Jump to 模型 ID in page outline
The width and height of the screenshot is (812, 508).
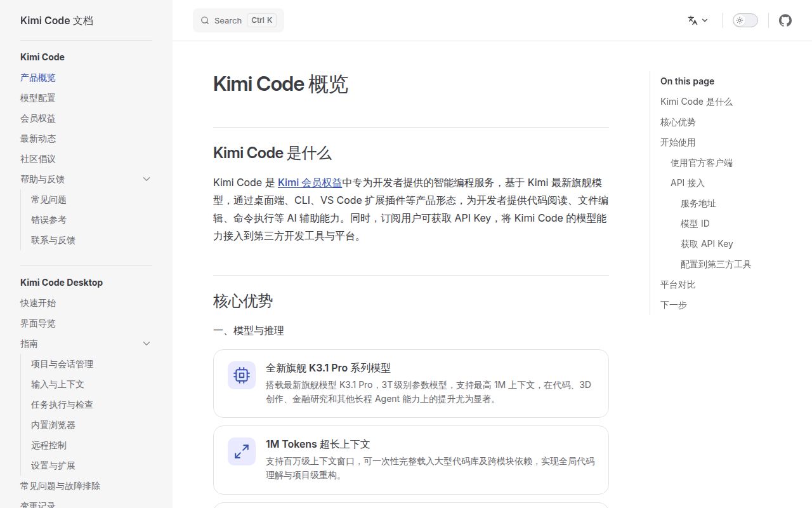tap(695, 224)
